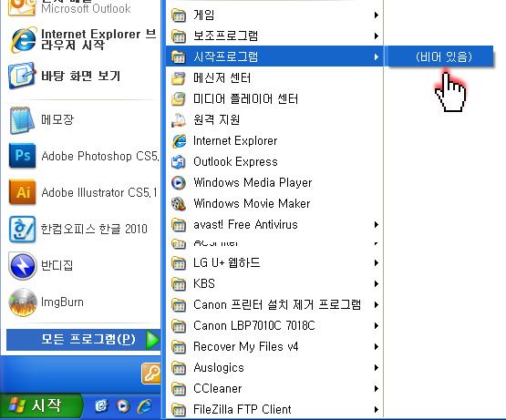Screen dimensions: 506x420
Task: Click the 미디어 플레이어 센터 label
Action: pyautogui.click(x=245, y=98)
